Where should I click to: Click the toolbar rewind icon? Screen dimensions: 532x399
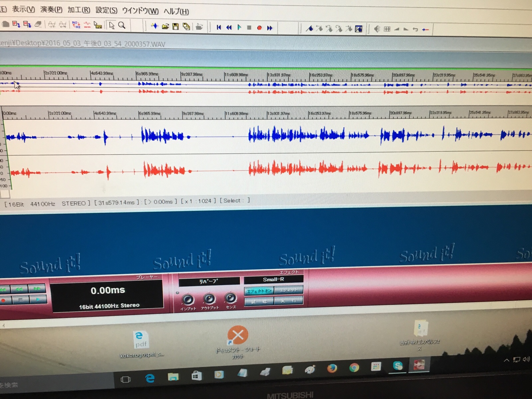(229, 28)
